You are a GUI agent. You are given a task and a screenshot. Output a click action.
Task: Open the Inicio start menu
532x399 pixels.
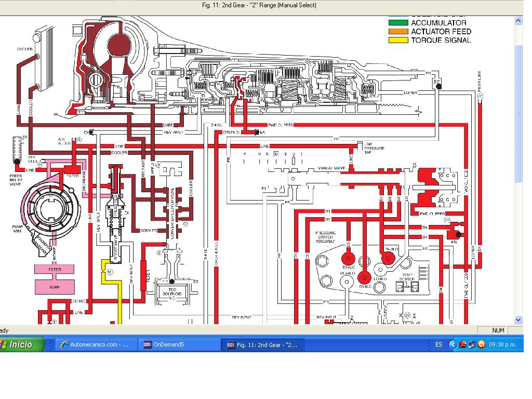[x=21, y=344]
